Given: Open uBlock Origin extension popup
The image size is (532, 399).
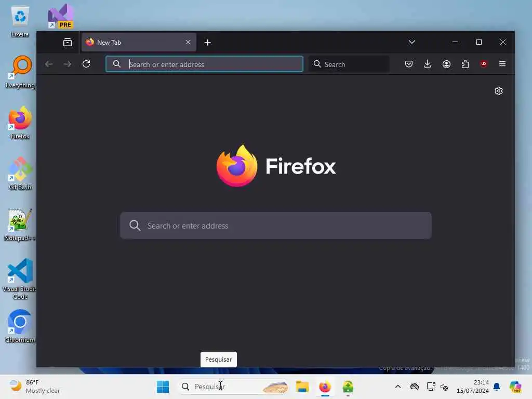Looking at the screenshot, I should [x=484, y=64].
